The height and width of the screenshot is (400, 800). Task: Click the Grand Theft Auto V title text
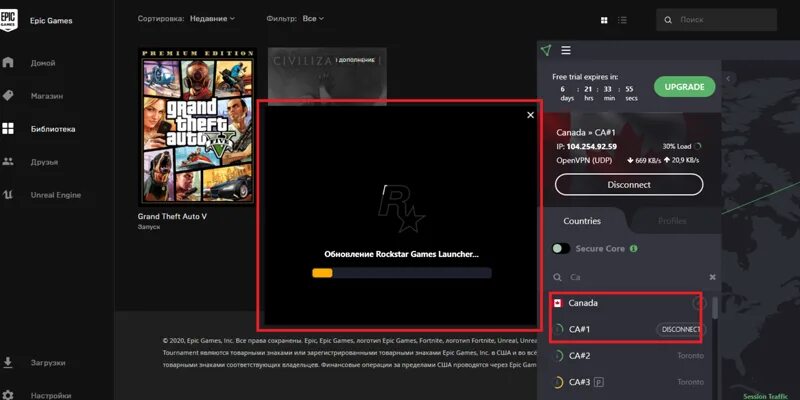172,216
